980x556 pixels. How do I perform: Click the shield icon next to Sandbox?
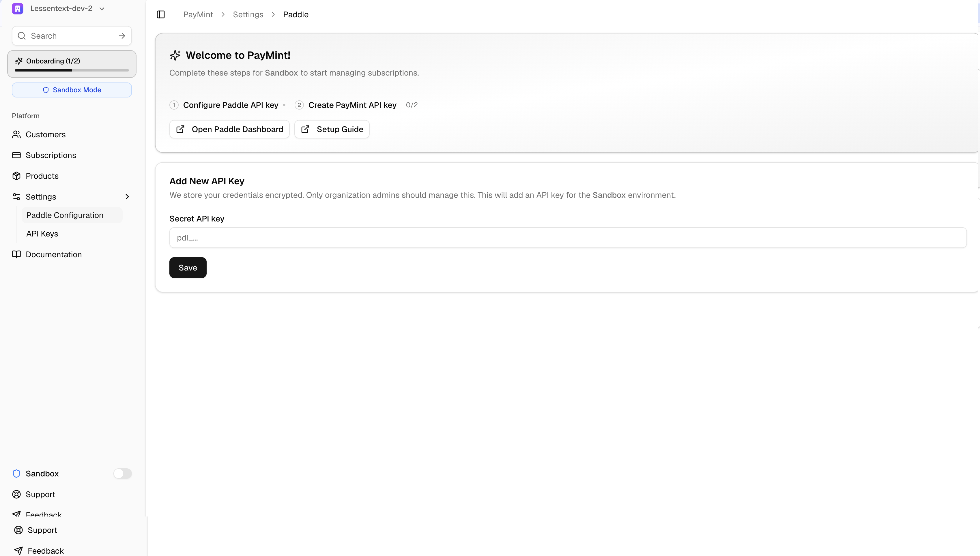pyautogui.click(x=16, y=474)
